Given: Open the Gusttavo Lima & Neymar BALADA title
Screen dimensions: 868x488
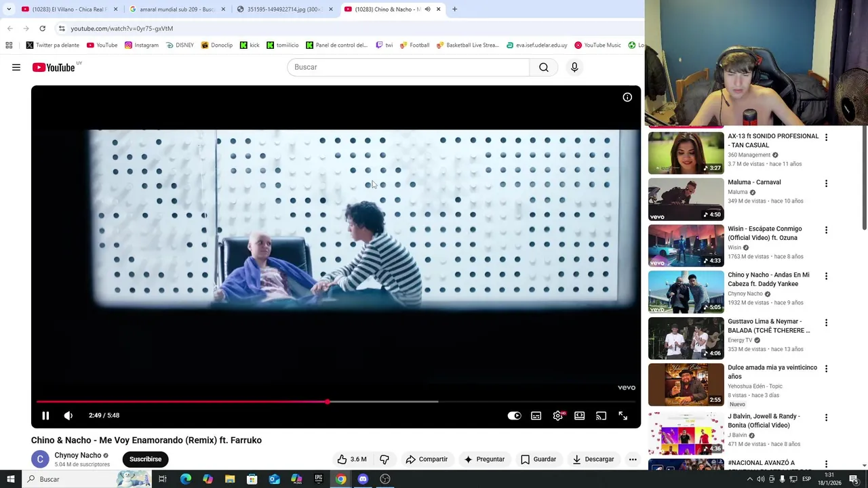Looking at the screenshot, I should [768, 326].
